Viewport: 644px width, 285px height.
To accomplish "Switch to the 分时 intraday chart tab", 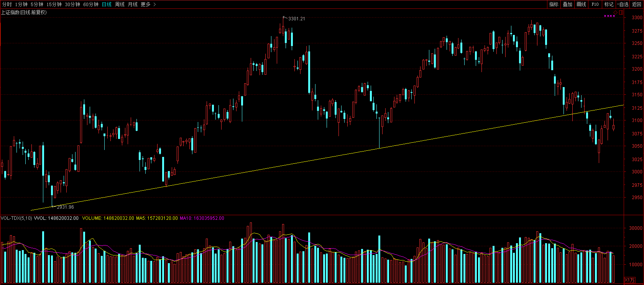I will tap(7, 4).
